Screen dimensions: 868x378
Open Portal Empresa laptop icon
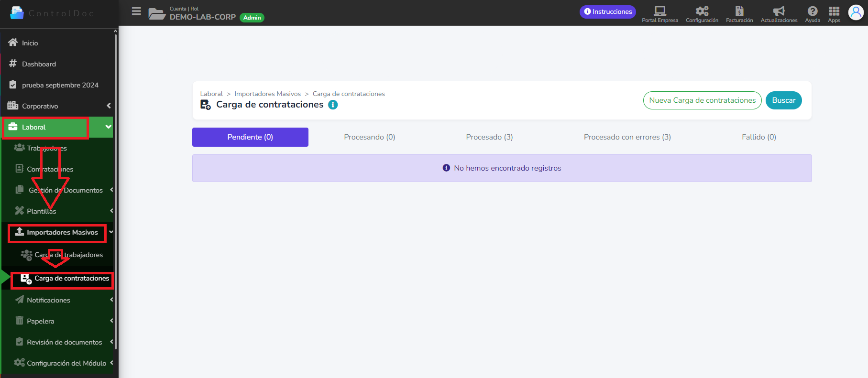click(x=660, y=11)
